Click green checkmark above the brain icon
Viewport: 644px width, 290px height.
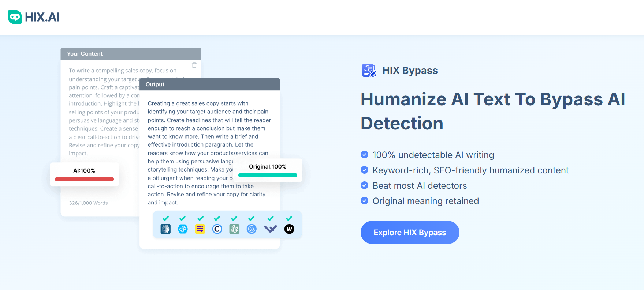tap(165, 218)
